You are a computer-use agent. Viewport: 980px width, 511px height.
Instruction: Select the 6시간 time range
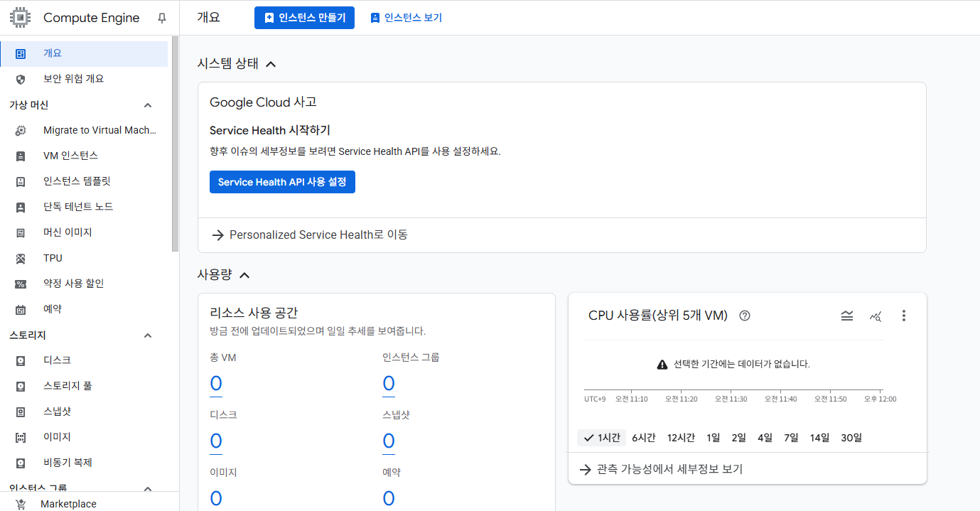(644, 438)
